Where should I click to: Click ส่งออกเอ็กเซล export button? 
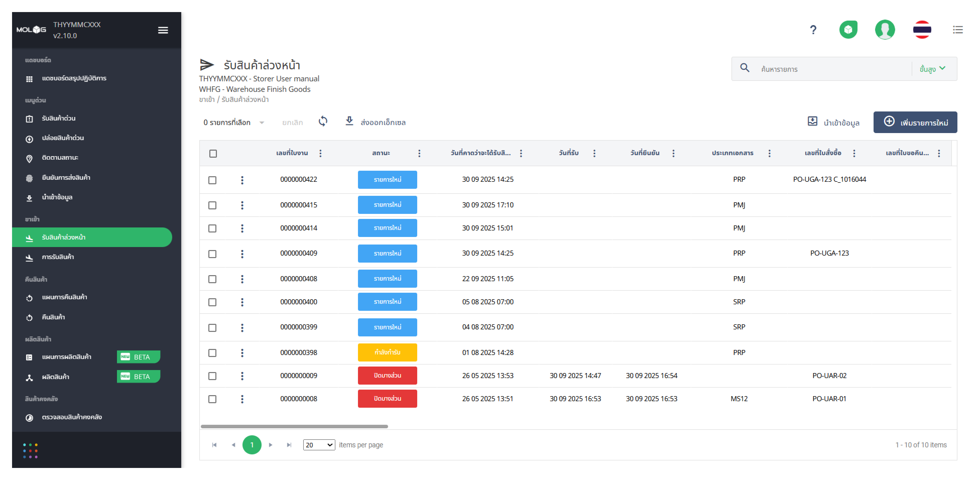pos(375,122)
